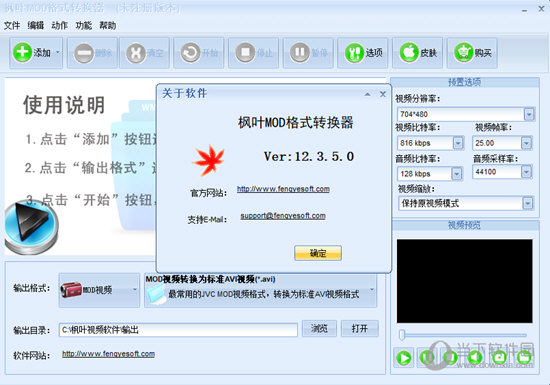Open the Options (选项) toolbar icon
550x385 pixels.
(x=363, y=53)
